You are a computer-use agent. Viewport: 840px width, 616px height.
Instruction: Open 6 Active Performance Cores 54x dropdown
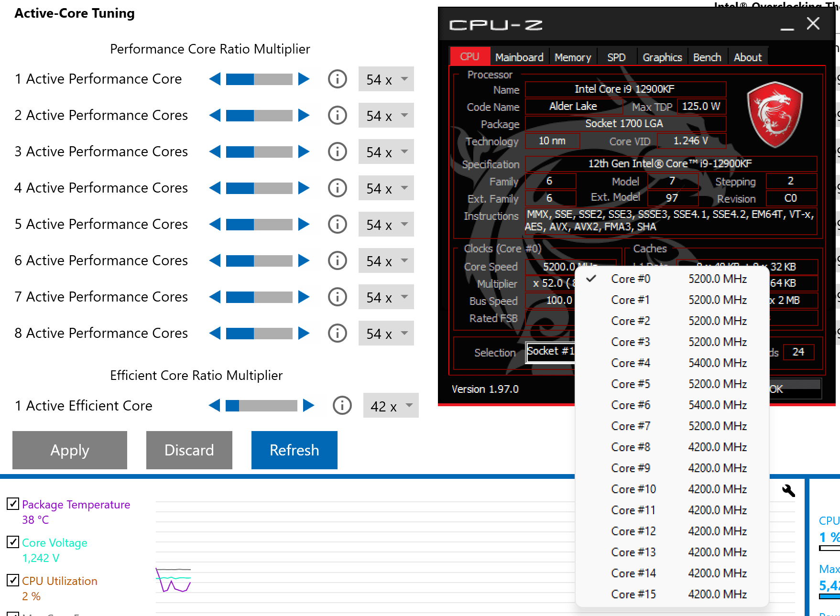386,260
